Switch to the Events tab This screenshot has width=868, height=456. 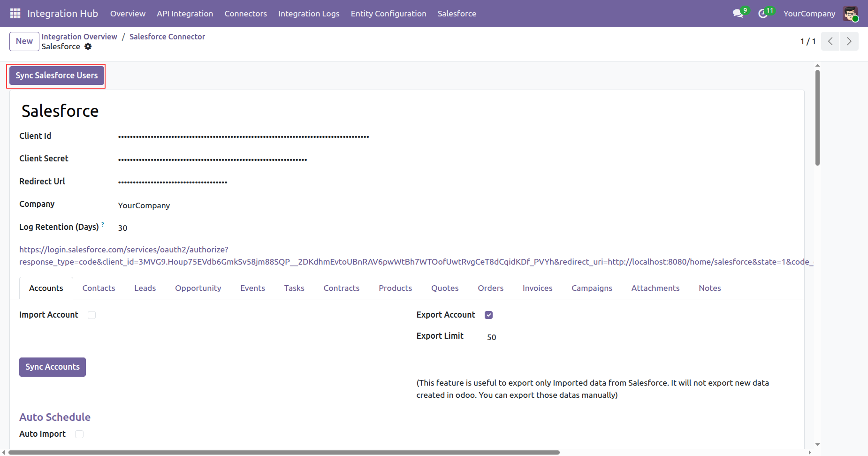pos(252,288)
